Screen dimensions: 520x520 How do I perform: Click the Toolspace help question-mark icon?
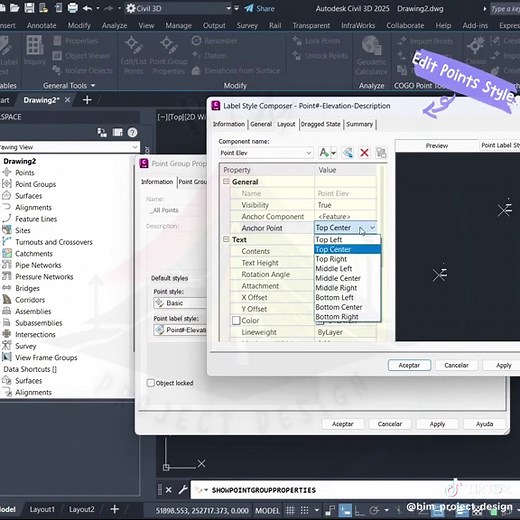(132, 132)
